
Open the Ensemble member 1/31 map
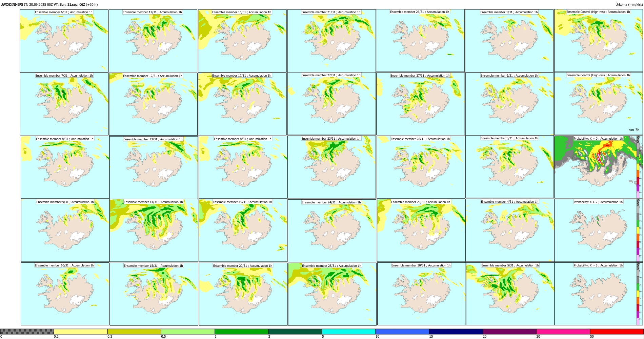click(x=509, y=40)
